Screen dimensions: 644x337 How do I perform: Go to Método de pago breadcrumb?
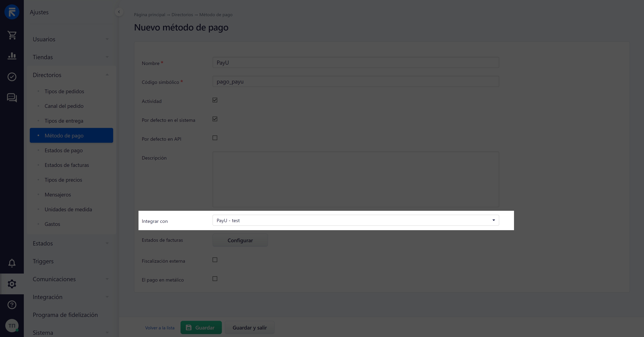point(216,14)
